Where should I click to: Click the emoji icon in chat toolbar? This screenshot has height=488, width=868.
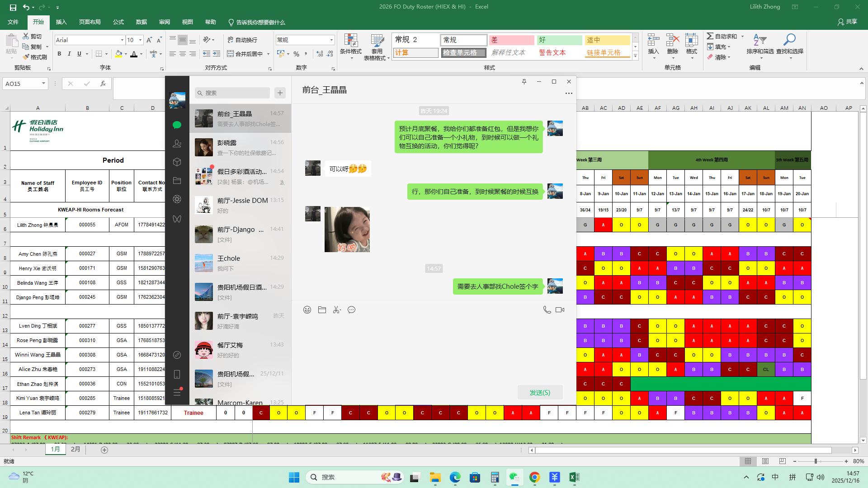pos(307,310)
